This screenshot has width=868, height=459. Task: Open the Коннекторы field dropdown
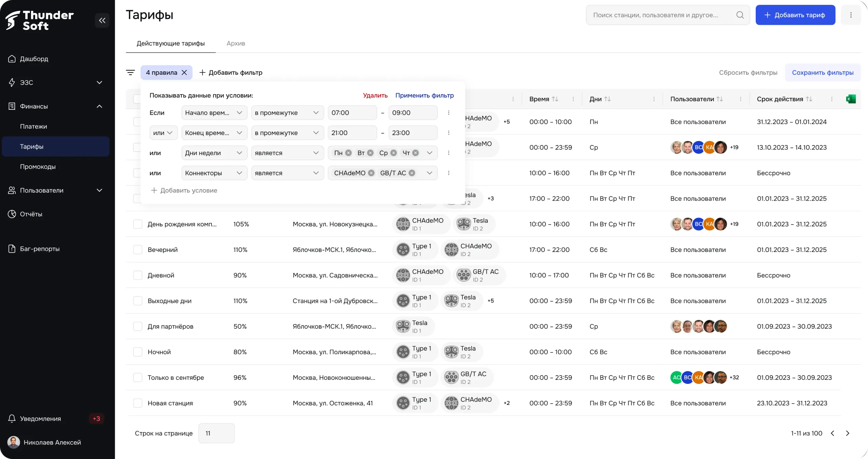click(214, 173)
